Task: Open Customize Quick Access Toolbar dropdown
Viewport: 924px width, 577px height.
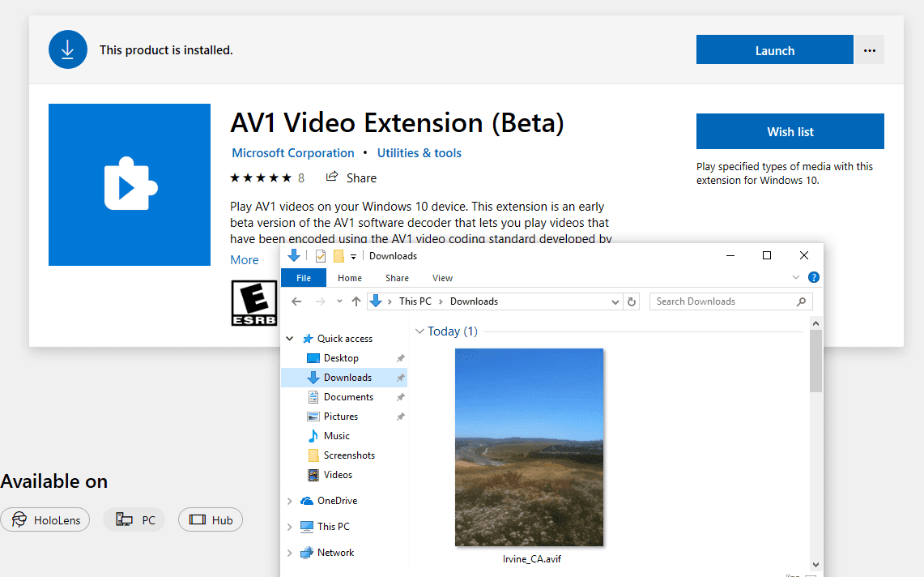Action: coord(354,256)
